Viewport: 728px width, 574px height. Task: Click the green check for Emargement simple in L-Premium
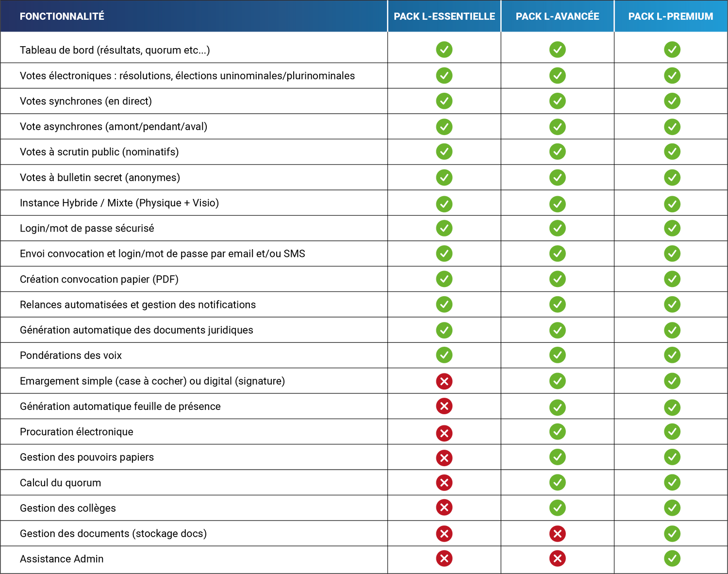(x=672, y=381)
